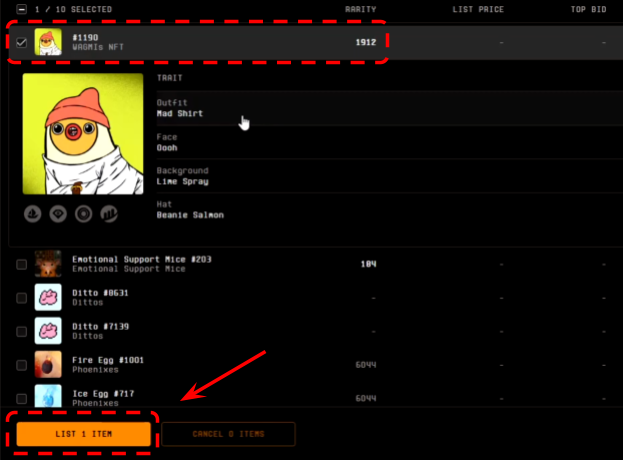The height and width of the screenshot is (460, 623).
Task: Click the TRAIT section heading
Action: (170, 78)
